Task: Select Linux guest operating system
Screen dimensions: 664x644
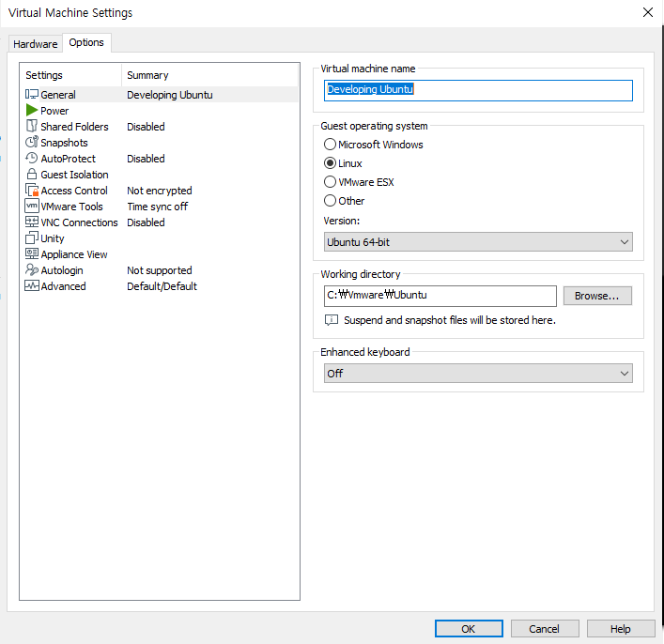Action: point(343,163)
